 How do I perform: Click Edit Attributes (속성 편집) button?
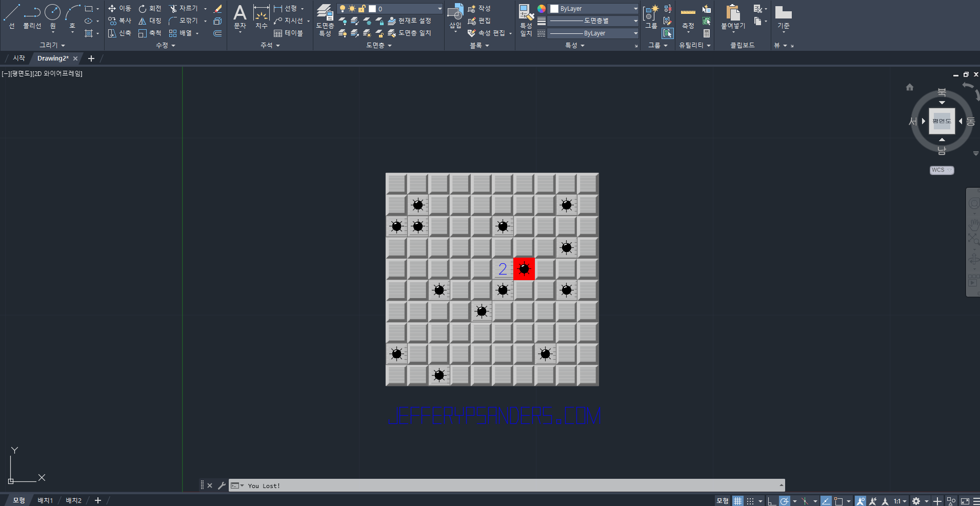[487, 33]
